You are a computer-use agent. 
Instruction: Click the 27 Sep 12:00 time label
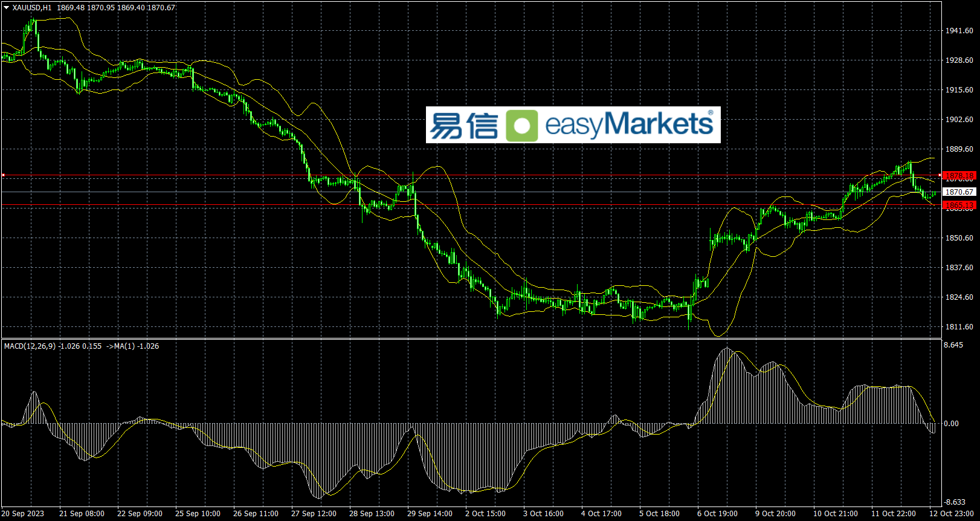314,514
